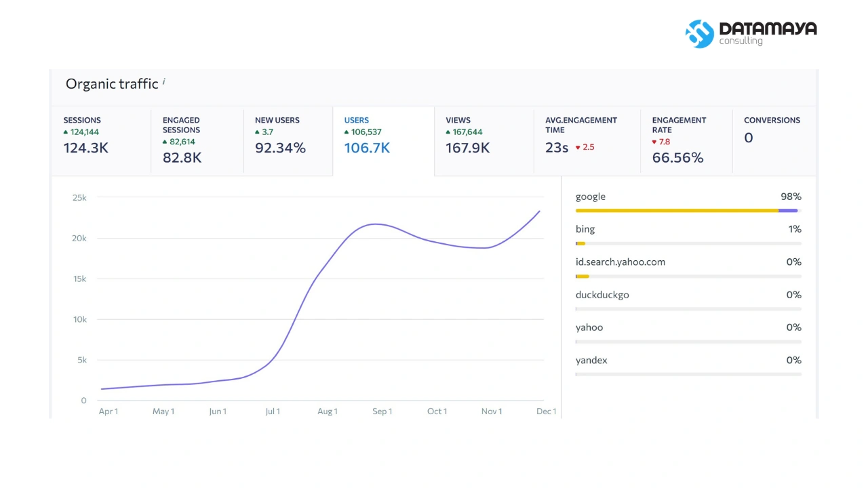Switch to the Engaged Sessions tab
Image resolution: width=868 pixels, height=488 pixels.
197,141
